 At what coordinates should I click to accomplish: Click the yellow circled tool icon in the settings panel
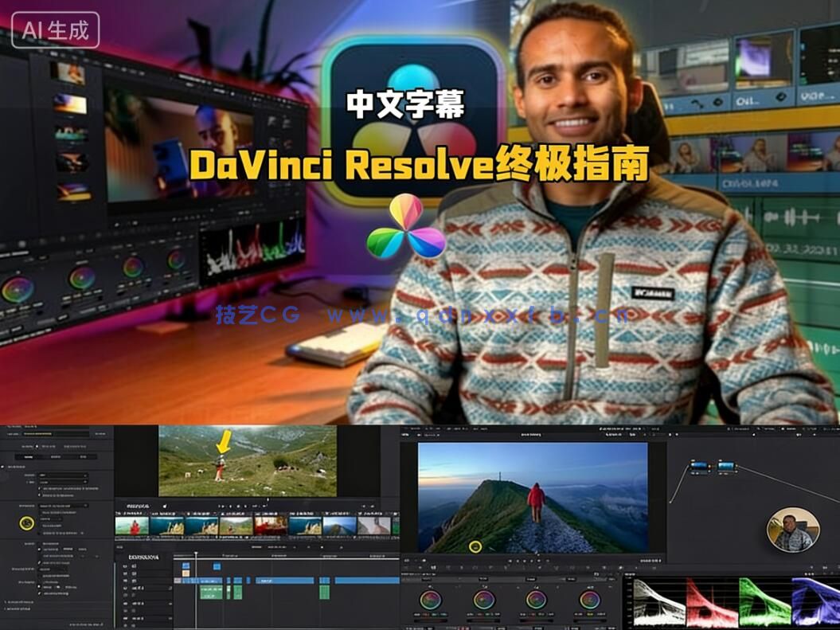(x=25, y=522)
